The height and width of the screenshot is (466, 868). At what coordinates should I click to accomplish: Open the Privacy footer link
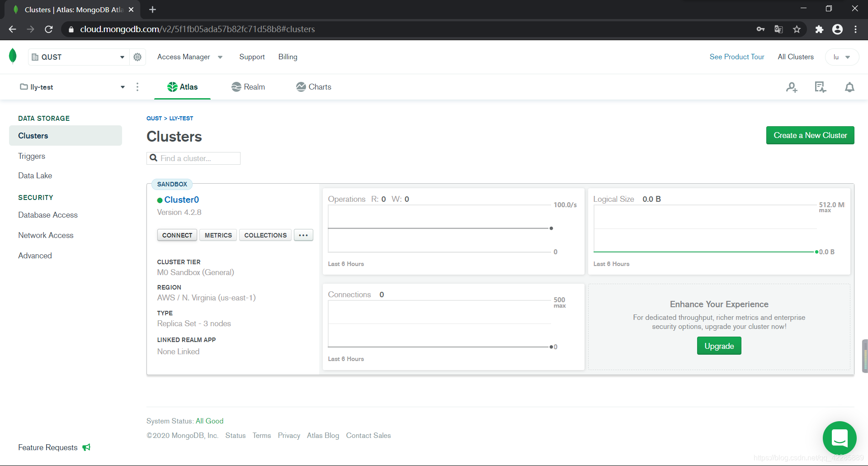coord(289,435)
